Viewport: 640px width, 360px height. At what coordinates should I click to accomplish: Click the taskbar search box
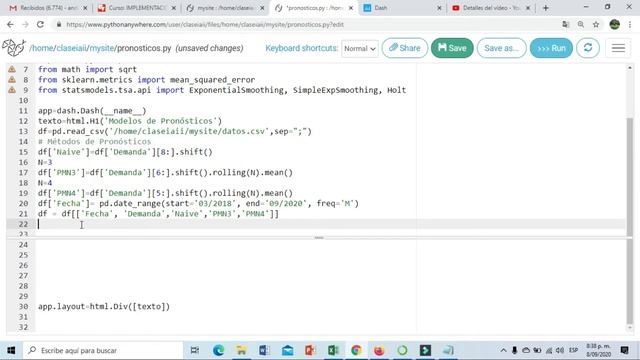102,350
